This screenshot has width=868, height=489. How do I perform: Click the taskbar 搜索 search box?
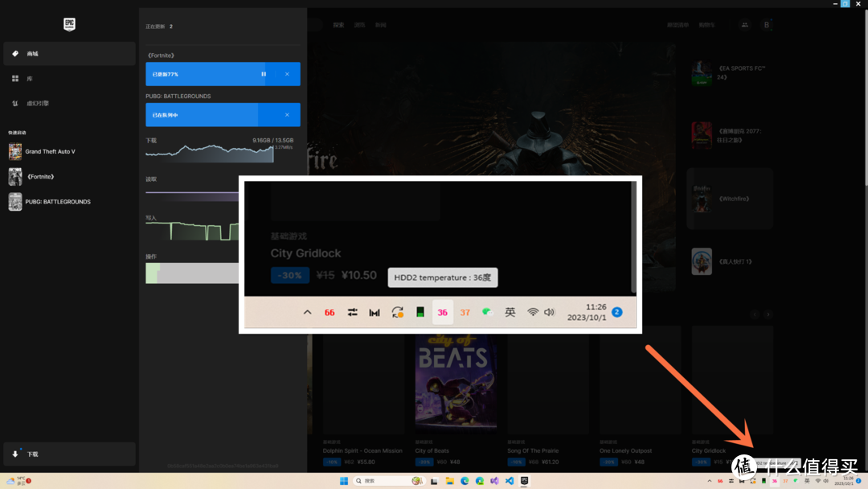389,481
